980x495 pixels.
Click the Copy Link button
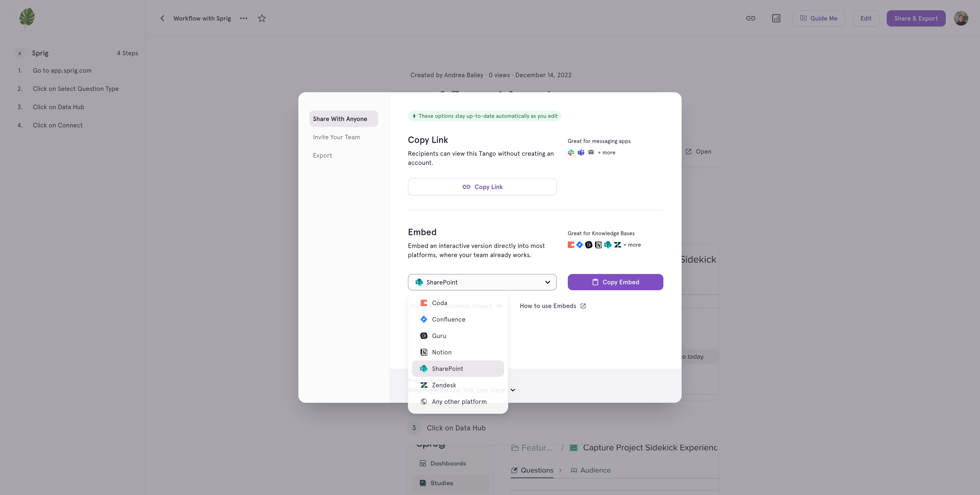[482, 187]
